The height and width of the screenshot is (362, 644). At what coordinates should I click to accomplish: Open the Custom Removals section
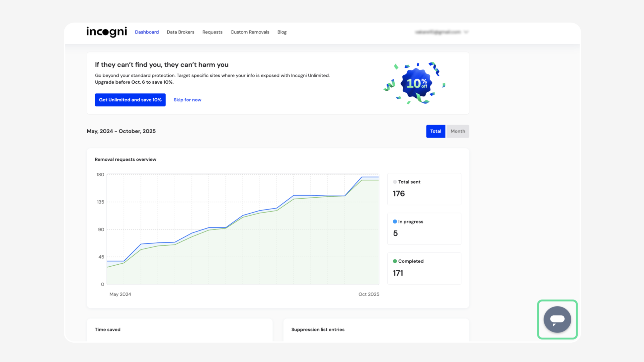[x=250, y=32]
